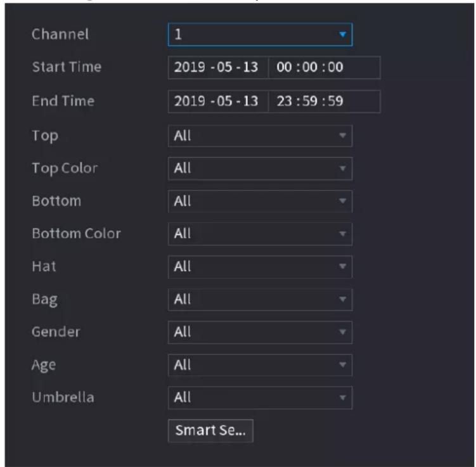The width and height of the screenshot is (476, 467).
Task: Open the Channel dropdown showing 1
Action: pos(260,35)
